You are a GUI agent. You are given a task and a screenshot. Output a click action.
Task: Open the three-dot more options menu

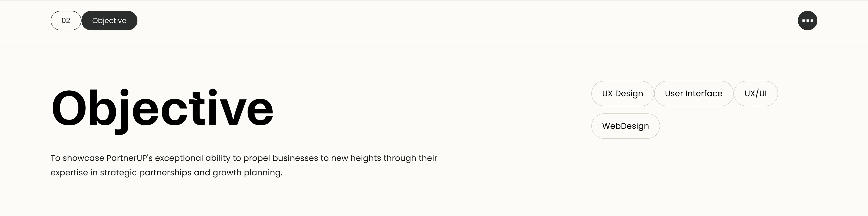point(807,21)
